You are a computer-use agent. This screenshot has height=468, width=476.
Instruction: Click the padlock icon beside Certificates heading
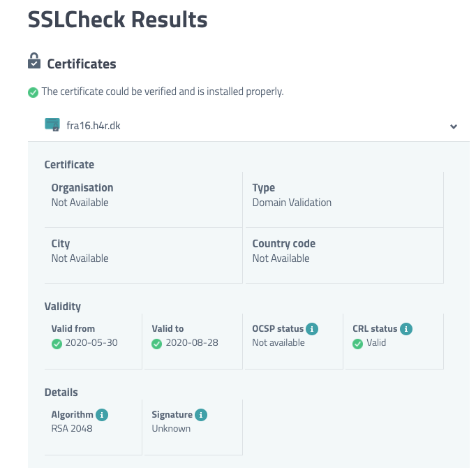[34, 62]
